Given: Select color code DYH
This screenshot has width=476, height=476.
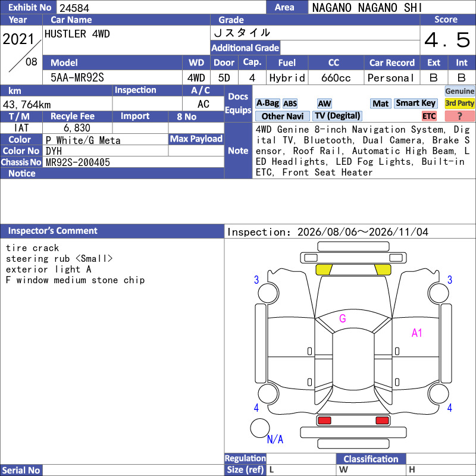Looking at the screenshot, I should pyautogui.click(x=54, y=151).
